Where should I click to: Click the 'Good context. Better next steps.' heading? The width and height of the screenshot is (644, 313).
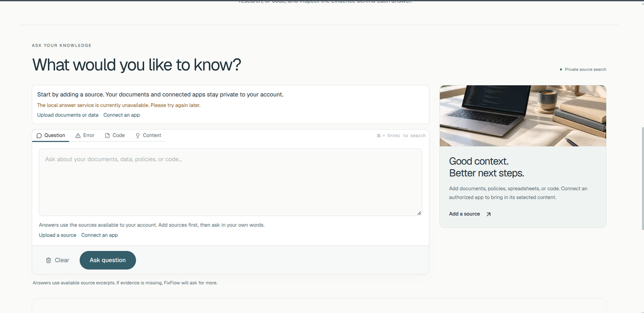[x=487, y=167]
